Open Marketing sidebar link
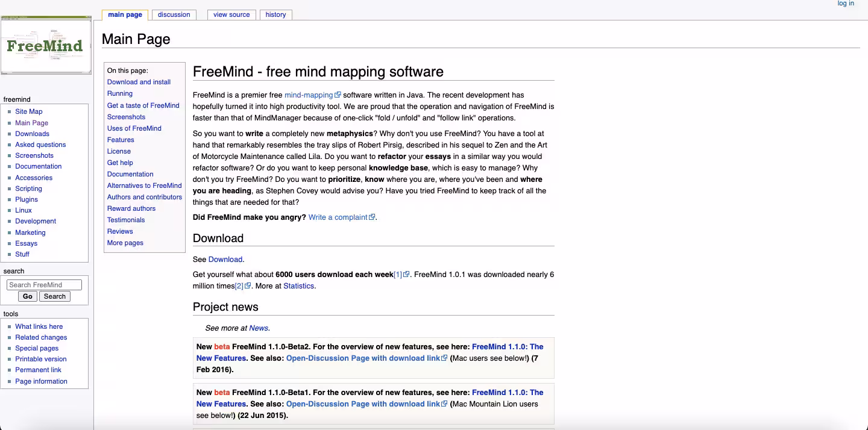The width and height of the screenshot is (868, 430). 30,232
